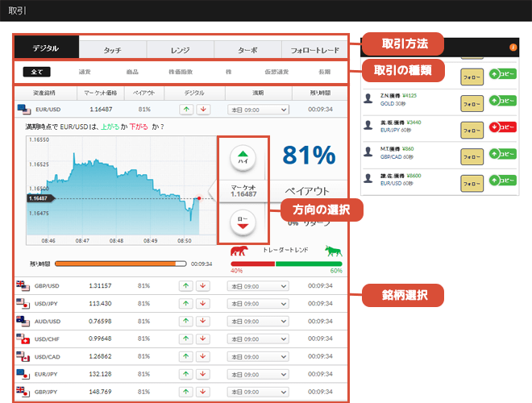This screenshot has width=532, height=403.
Task: Click the down arrow in GBP/JPY row
Action: point(203,392)
